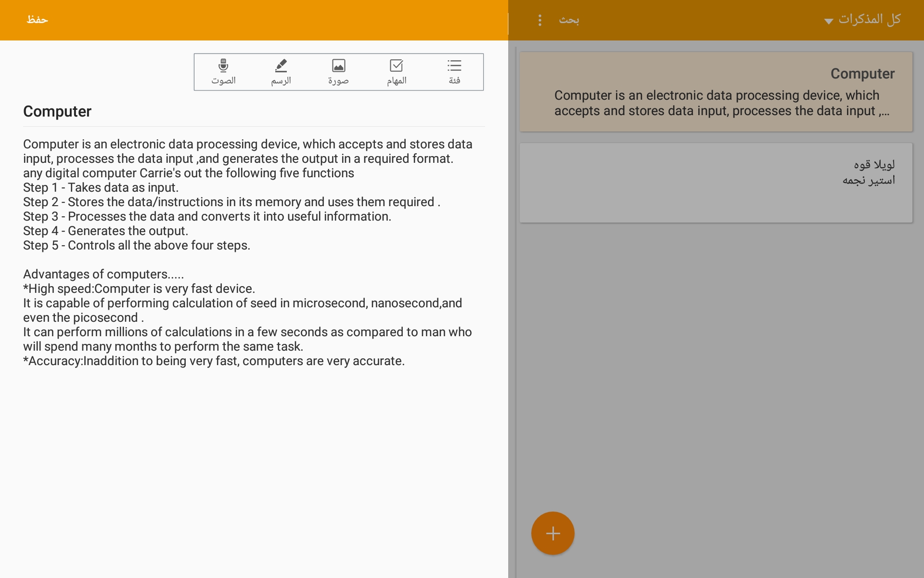924x578 pixels.
Task: Click the dropdown arrow beside كل المذكرات
Action: (x=828, y=21)
